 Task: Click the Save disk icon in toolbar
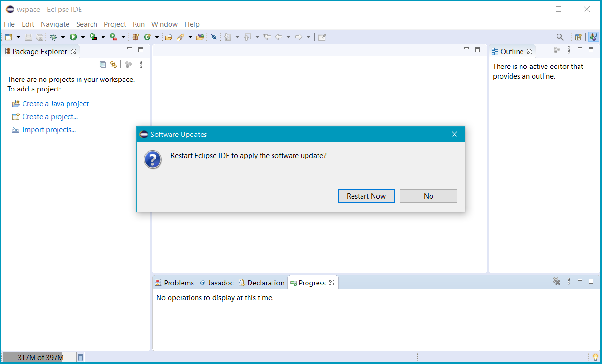pyautogui.click(x=28, y=37)
